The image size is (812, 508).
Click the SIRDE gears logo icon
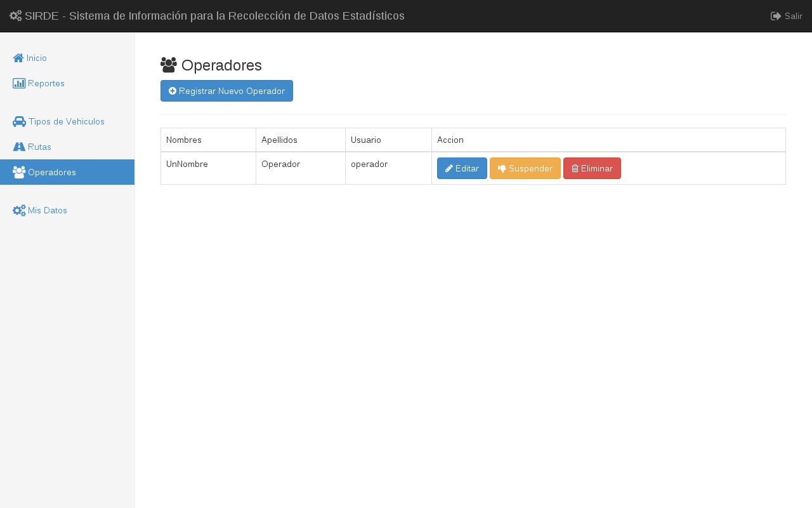pyautogui.click(x=16, y=16)
